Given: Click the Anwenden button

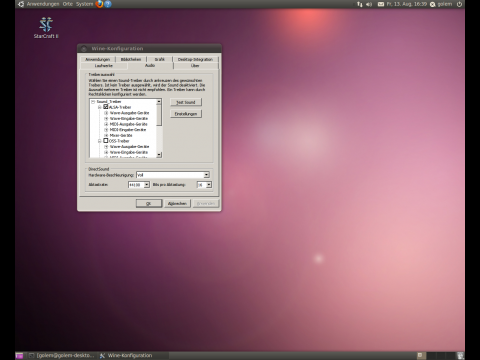Looking at the screenshot, I should 206,203.
